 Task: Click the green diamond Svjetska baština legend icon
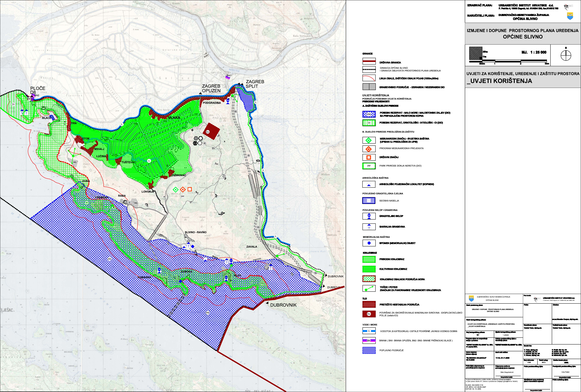point(369,140)
